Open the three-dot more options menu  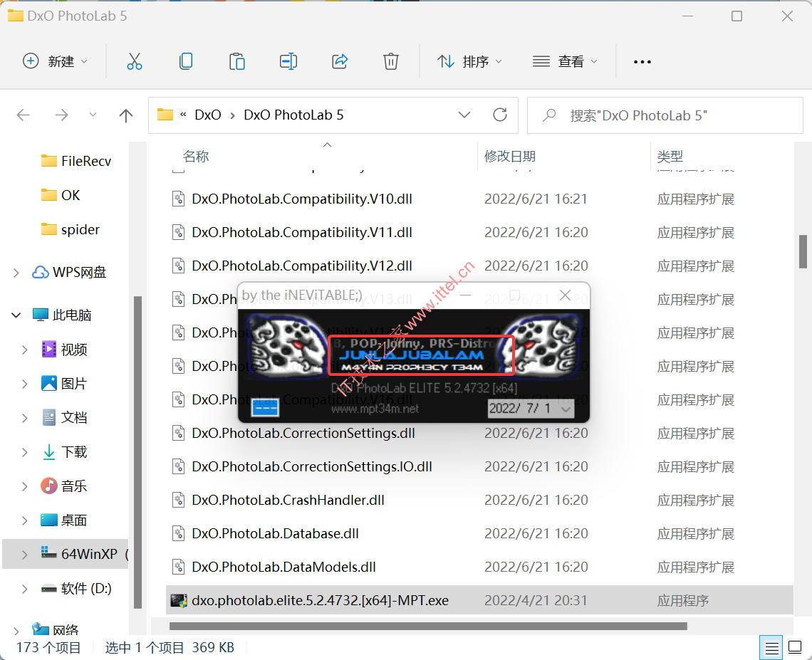click(x=642, y=62)
